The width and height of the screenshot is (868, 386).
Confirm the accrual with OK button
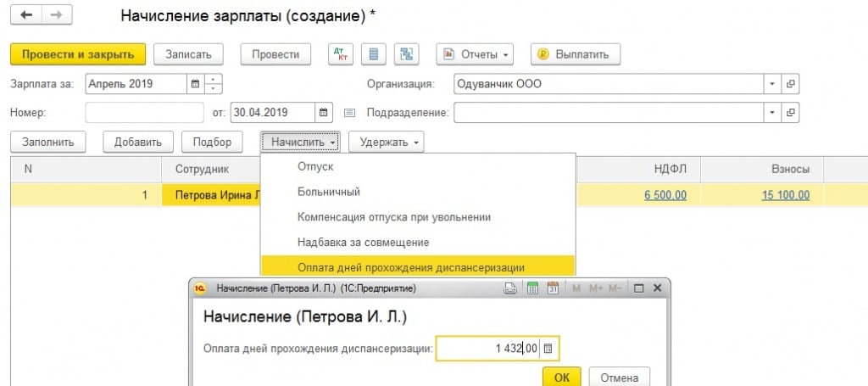(x=562, y=377)
